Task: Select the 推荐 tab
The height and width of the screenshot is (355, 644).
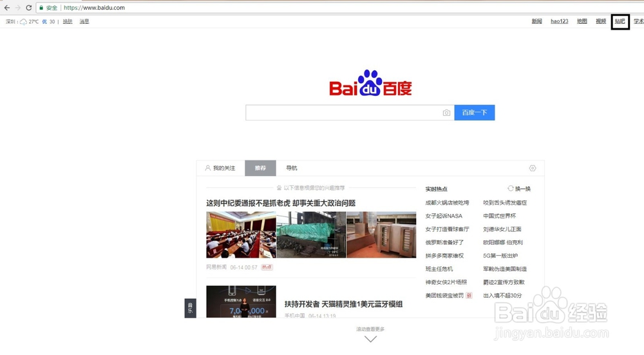Action: [260, 168]
